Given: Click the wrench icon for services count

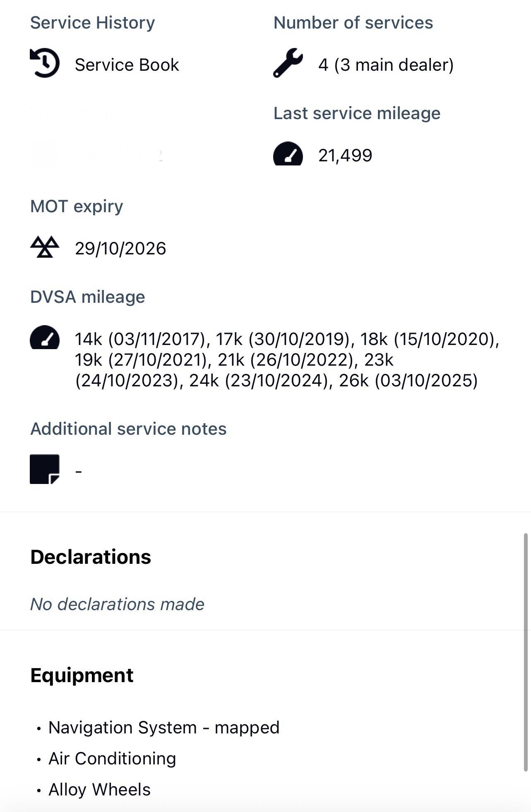Looking at the screenshot, I should [288, 63].
